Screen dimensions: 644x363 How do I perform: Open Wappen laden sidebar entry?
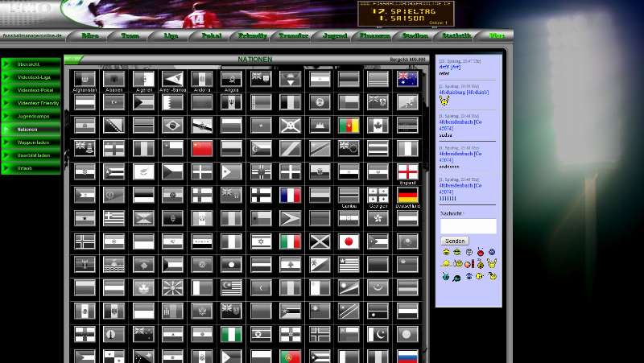[x=31, y=142]
